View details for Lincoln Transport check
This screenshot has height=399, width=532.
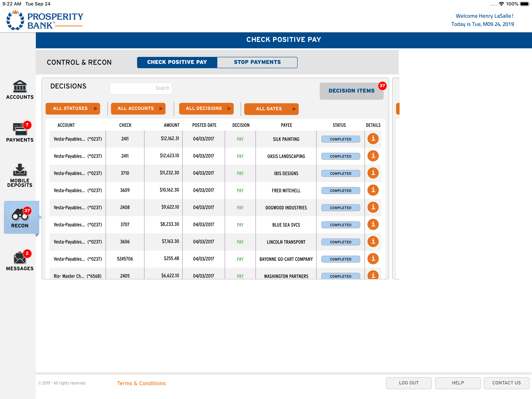pos(373,242)
